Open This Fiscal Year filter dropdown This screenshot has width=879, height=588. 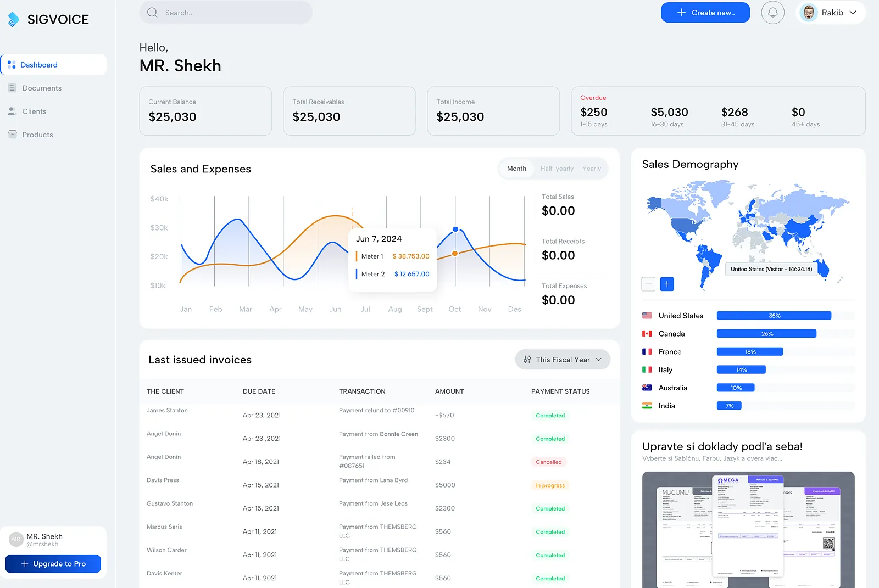coord(563,360)
